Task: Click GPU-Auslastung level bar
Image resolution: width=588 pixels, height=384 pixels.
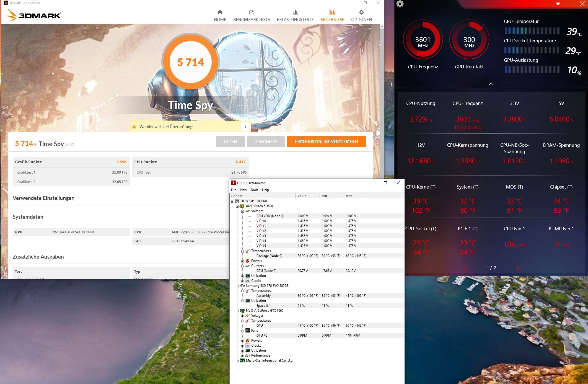Action: [x=532, y=69]
